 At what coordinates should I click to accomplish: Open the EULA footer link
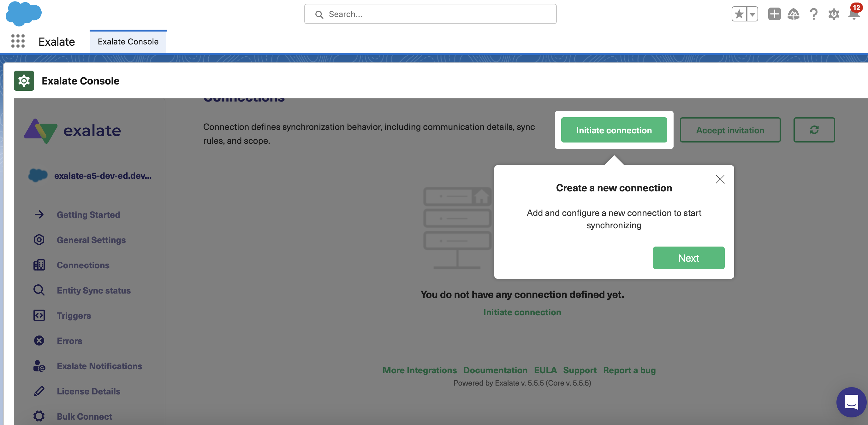(x=545, y=370)
